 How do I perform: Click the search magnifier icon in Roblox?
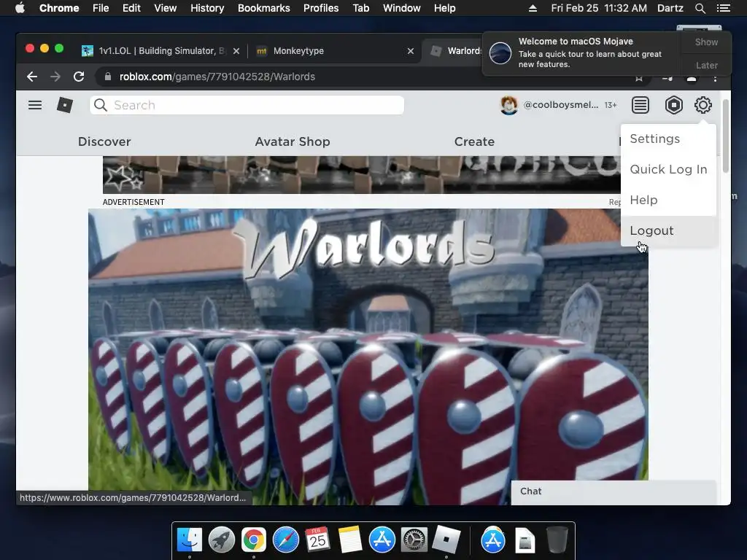coord(101,105)
